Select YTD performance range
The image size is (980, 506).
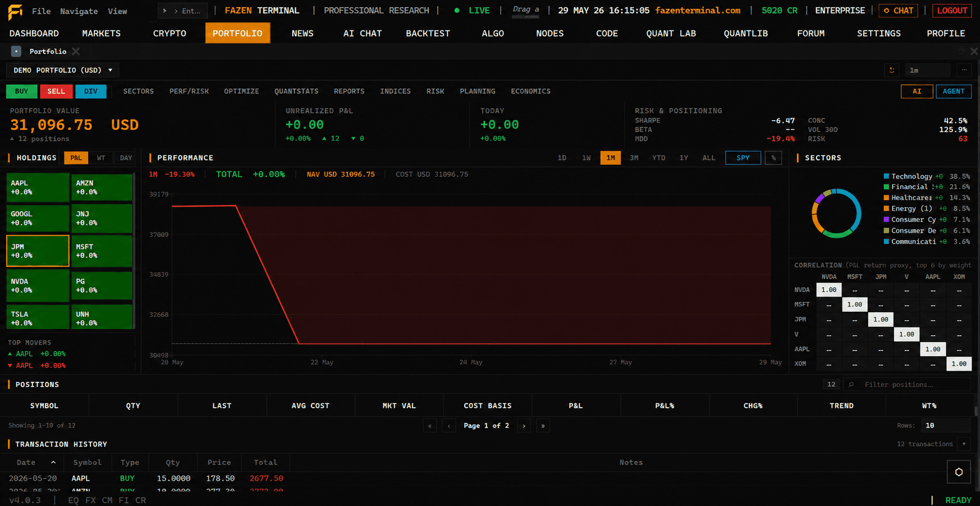click(x=659, y=158)
